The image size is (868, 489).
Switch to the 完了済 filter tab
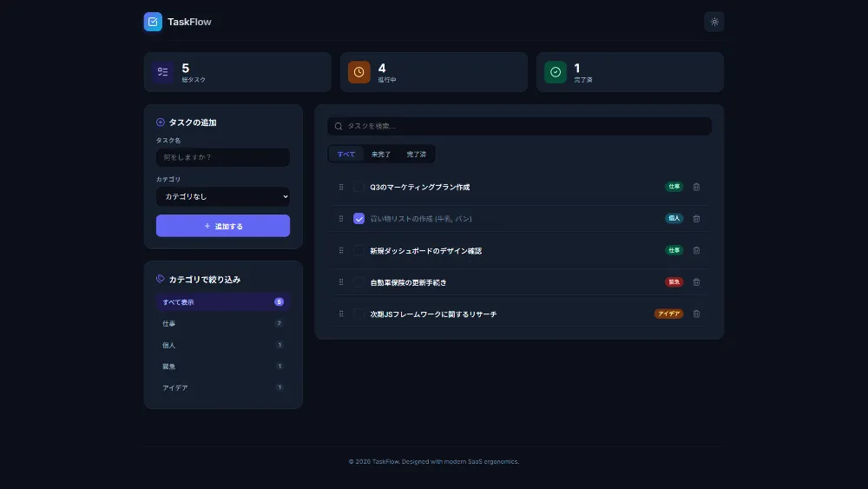click(x=417, y=154)
